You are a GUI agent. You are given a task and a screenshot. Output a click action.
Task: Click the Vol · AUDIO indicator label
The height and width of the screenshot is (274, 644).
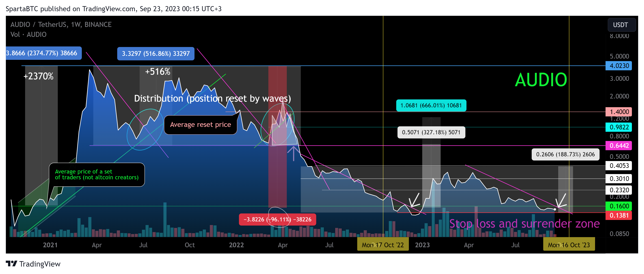click(28, 35)
